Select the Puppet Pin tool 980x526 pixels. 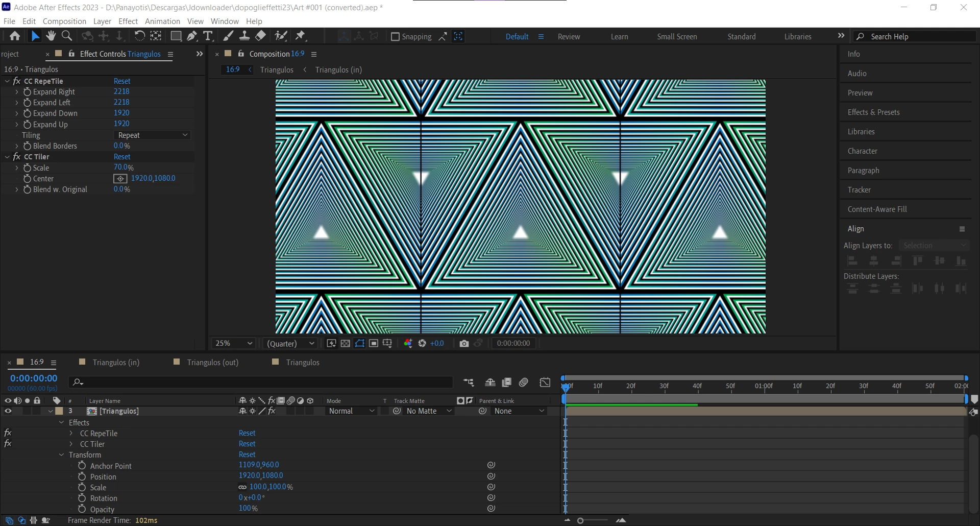[x=301, y=36]
